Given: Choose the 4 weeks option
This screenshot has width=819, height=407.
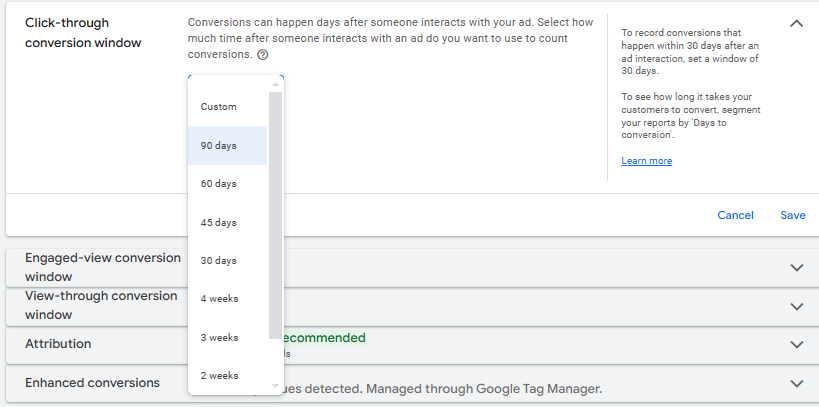Looking at the screenshot, I should click(x=219, y=299).
